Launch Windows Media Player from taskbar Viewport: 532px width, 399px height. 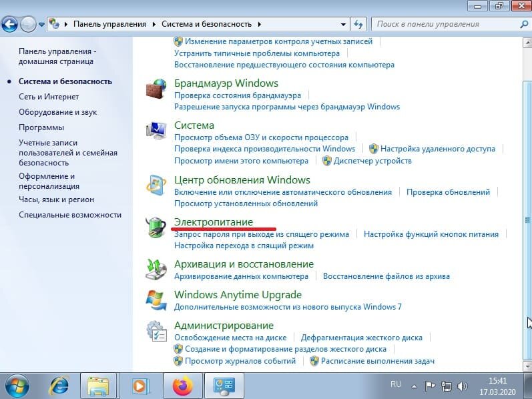pos(140,386)
